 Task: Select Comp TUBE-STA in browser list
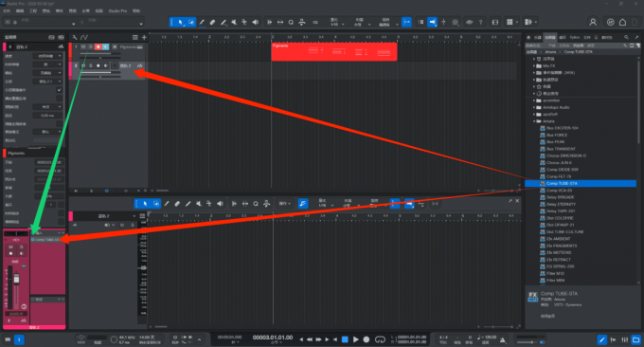tap(581, 183)
